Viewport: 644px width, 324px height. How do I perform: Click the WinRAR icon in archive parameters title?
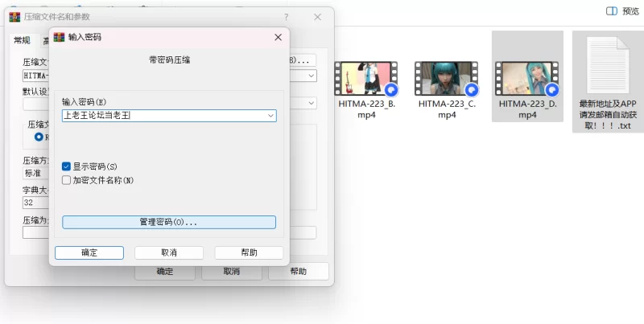(14, 17)
